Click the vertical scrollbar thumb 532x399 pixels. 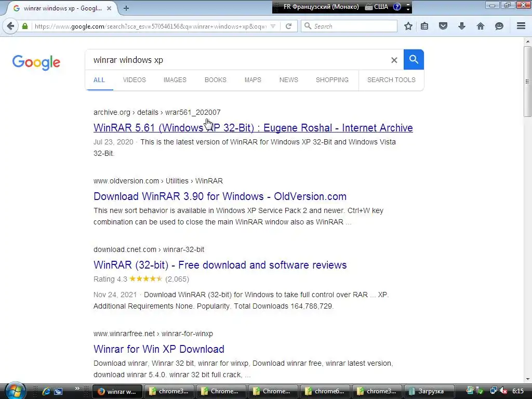[527, 82]
